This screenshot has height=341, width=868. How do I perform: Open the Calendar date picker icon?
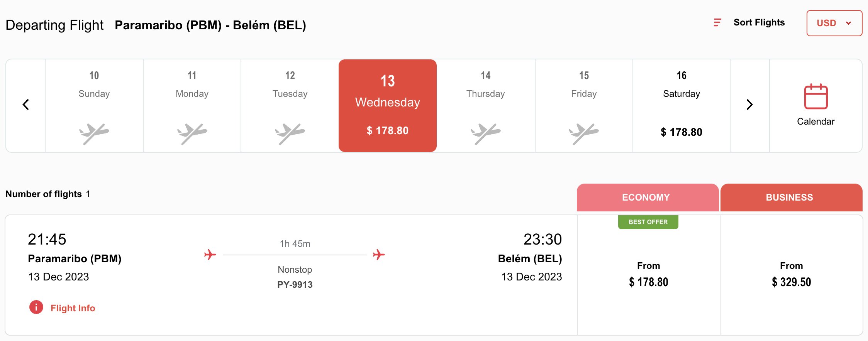(815, 96)
